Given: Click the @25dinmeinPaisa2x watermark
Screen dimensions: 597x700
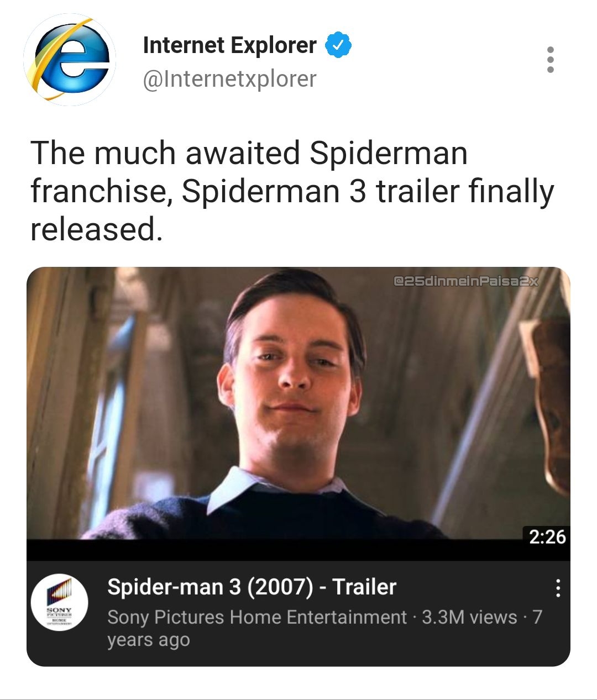Looking at the screenshot, I should (465, 281).
